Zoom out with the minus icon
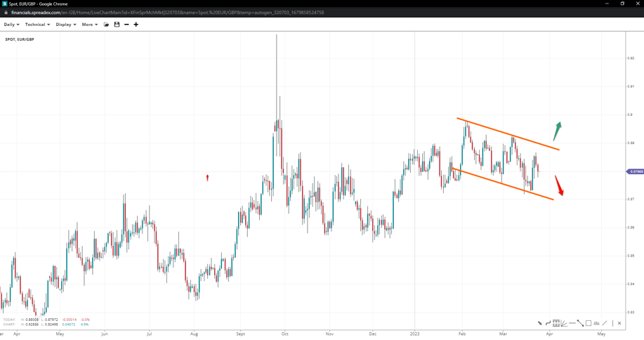 coord(126,25)
